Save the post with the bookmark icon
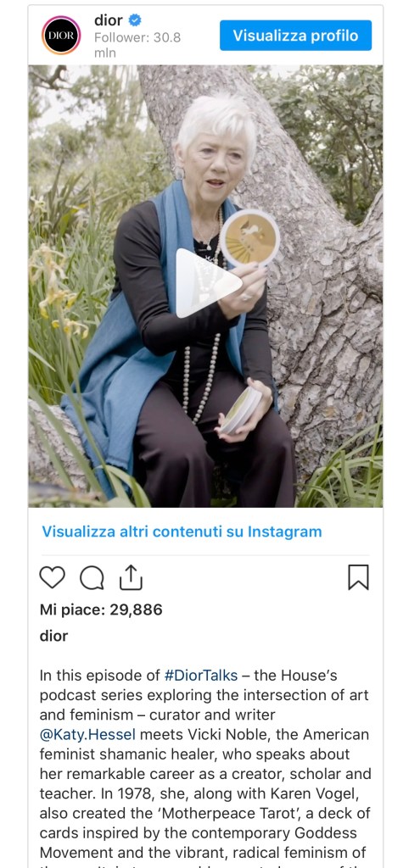420x868 pixels. [359, 577]
